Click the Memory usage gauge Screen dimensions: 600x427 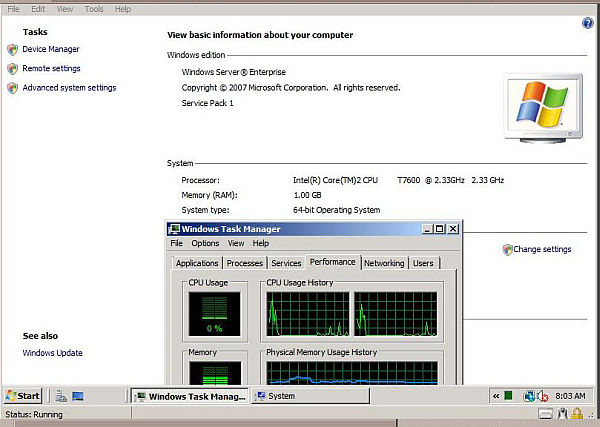point(215,373)
